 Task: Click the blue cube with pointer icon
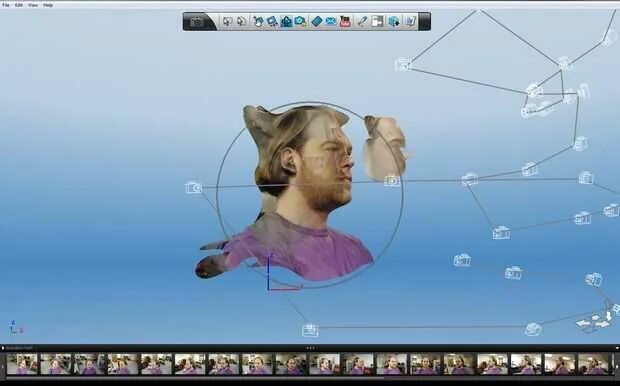[272, 21]
